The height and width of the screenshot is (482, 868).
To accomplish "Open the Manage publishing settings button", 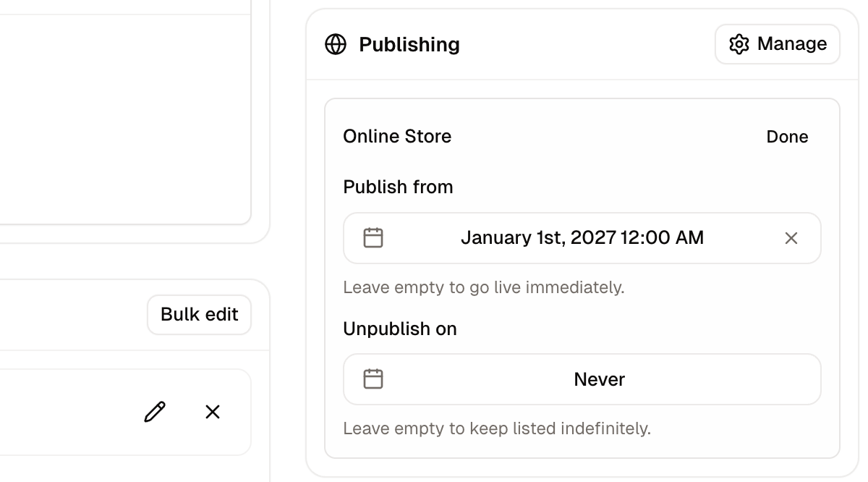I will [778, 44].
